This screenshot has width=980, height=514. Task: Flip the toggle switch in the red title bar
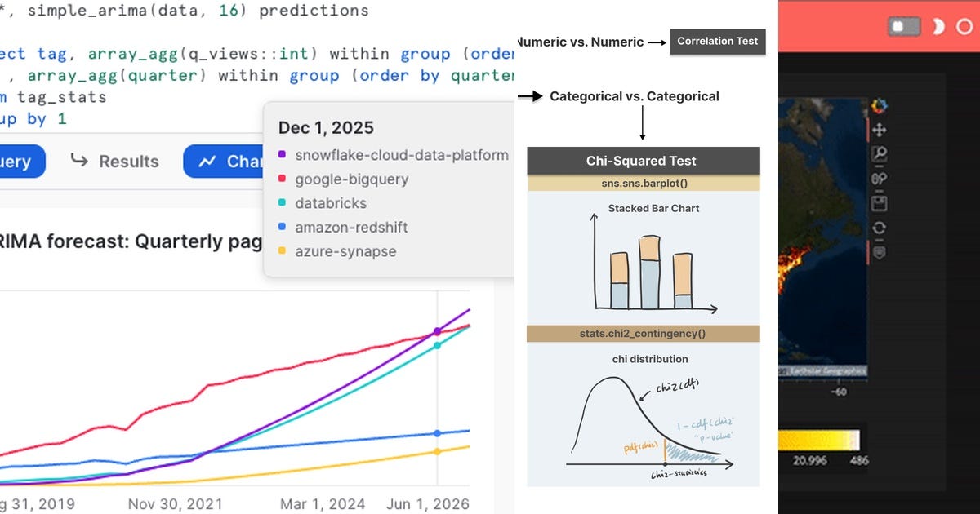[x=902, y=26]
